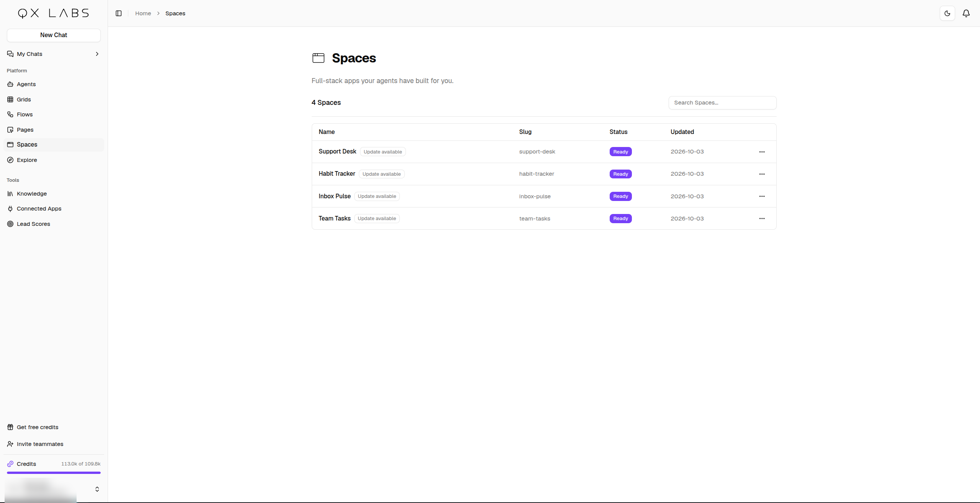Screen dimensions: 980x503
Task: Click the credits usage progress bar
Action: pyautogui.click(x=54, y=473)
